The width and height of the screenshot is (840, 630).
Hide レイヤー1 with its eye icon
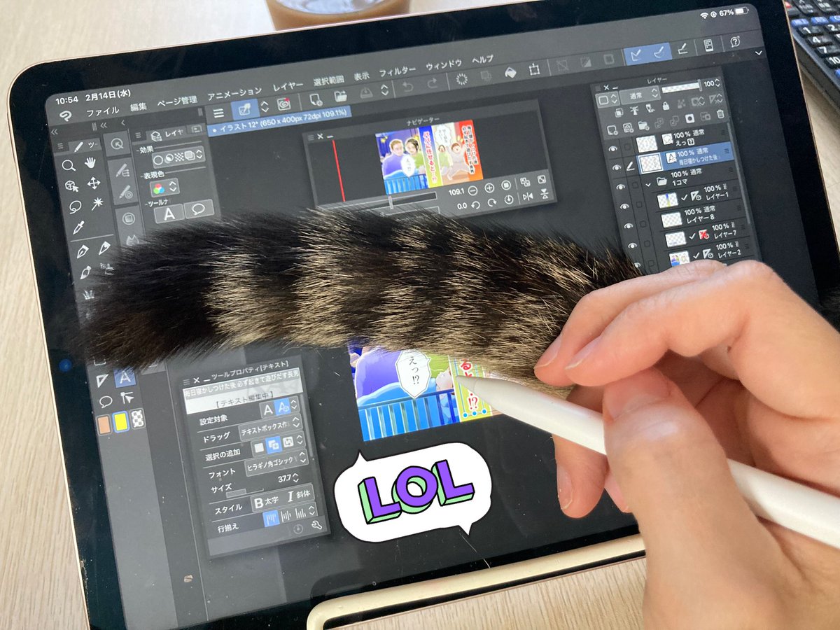pos(624,207)
